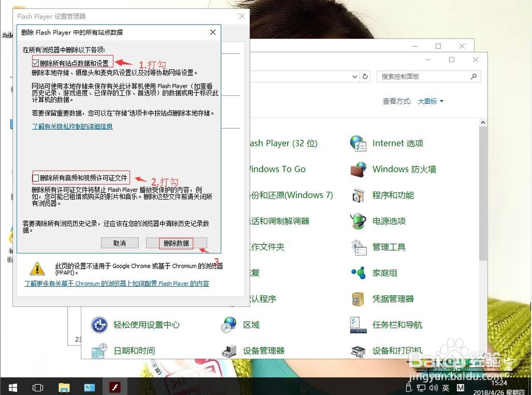Viewport: 532px width, 395px height.
Task: Click the 英 input language indicator
Action: click(446, 388)
